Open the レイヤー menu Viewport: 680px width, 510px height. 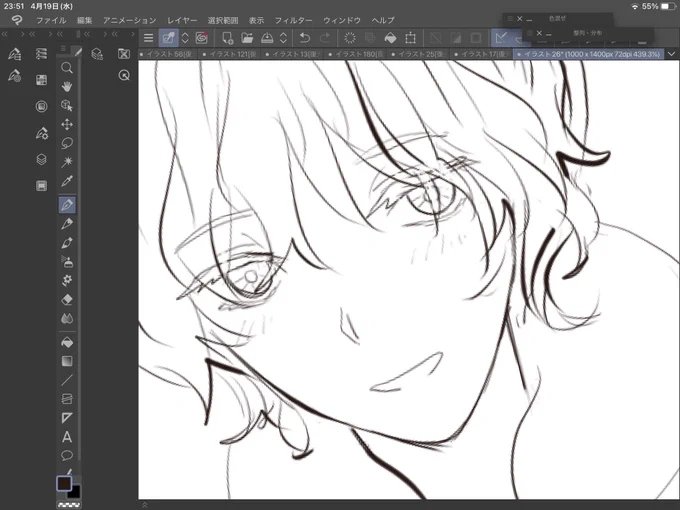pos(182,20)
